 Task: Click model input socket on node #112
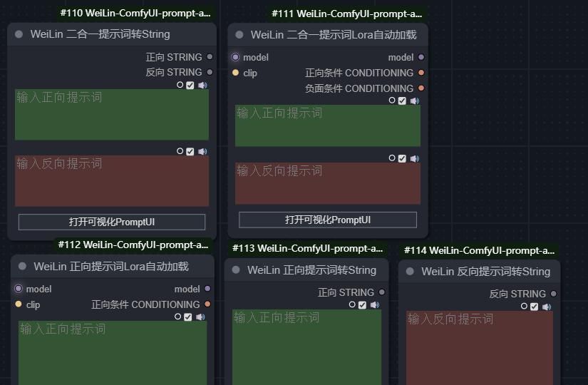(x=19, y=289)
